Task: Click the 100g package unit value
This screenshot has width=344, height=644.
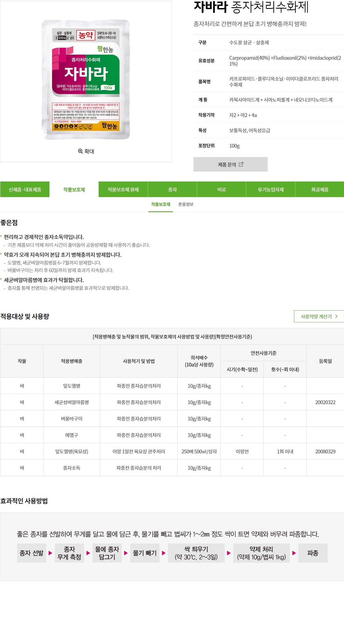Action: point(234,146)
